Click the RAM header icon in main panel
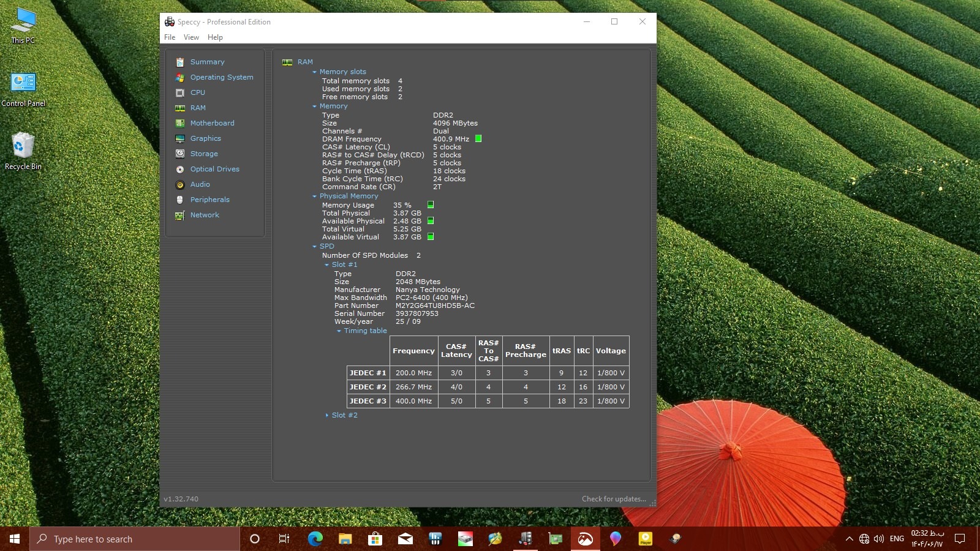Screen dimensions: 980x551 click(x=287, y=62)
